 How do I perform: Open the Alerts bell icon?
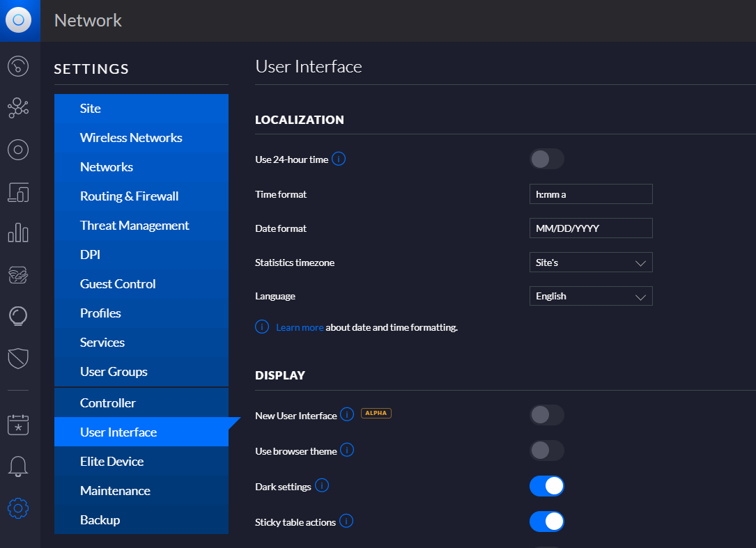tap(18, 466)
